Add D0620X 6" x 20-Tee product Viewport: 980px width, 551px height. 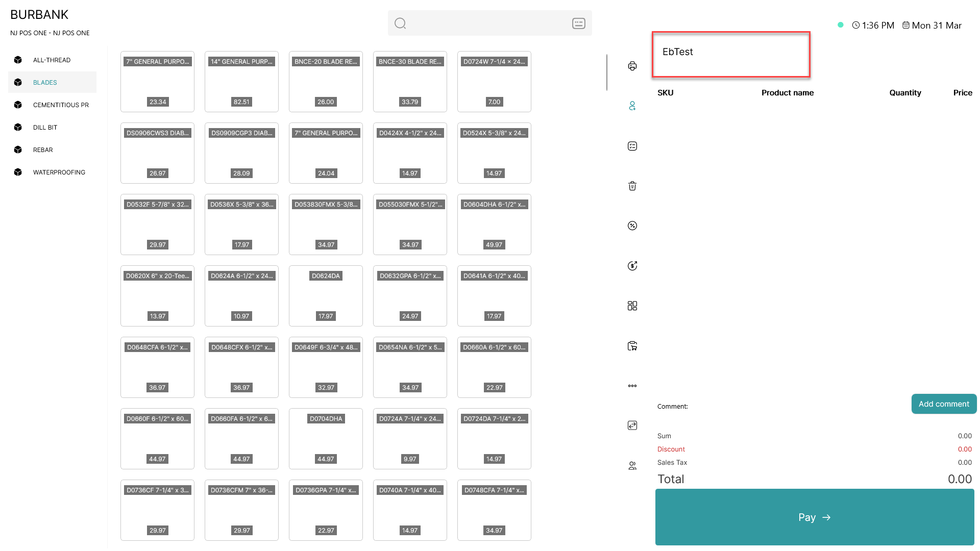pos(157,296)
